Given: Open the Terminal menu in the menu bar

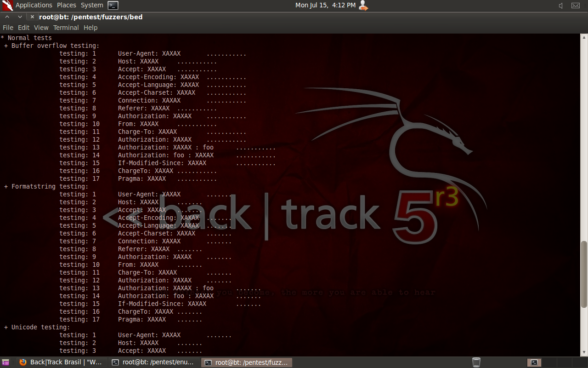Looking at the screenshot, I should coord(66,28).
